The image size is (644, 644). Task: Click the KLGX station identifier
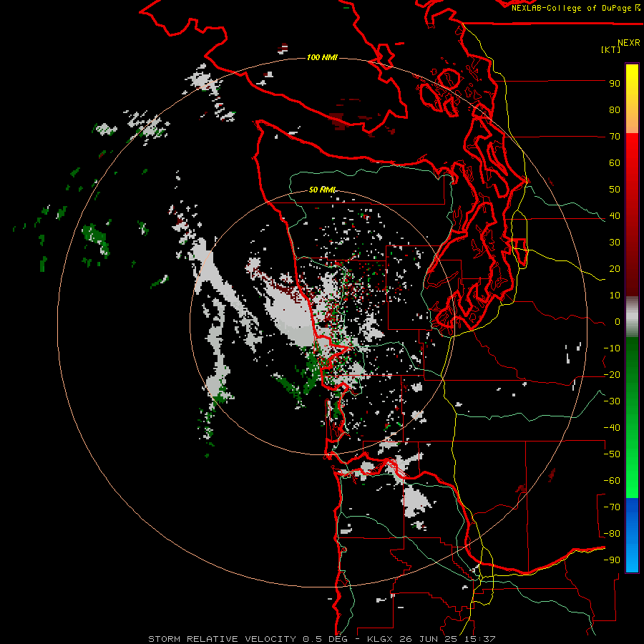(x=381, y=639)
